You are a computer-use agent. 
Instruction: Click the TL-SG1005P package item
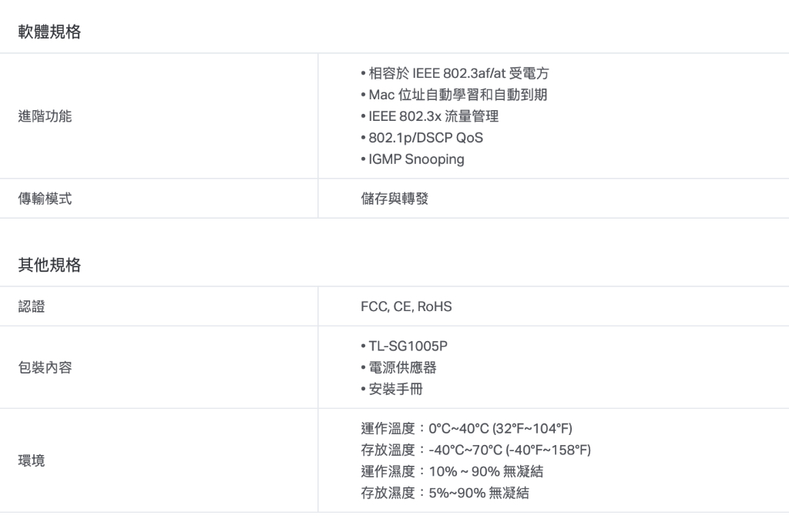click(x=408, y=346)
